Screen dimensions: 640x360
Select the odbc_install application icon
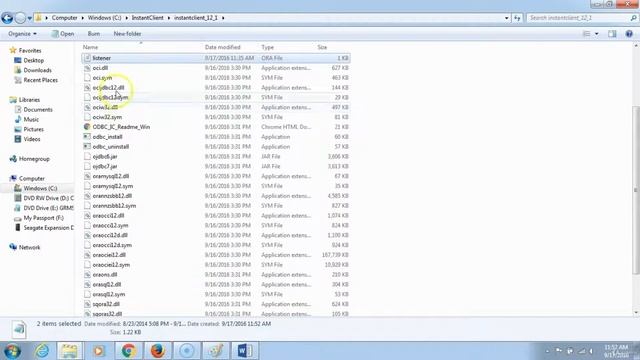coord(87,137)
